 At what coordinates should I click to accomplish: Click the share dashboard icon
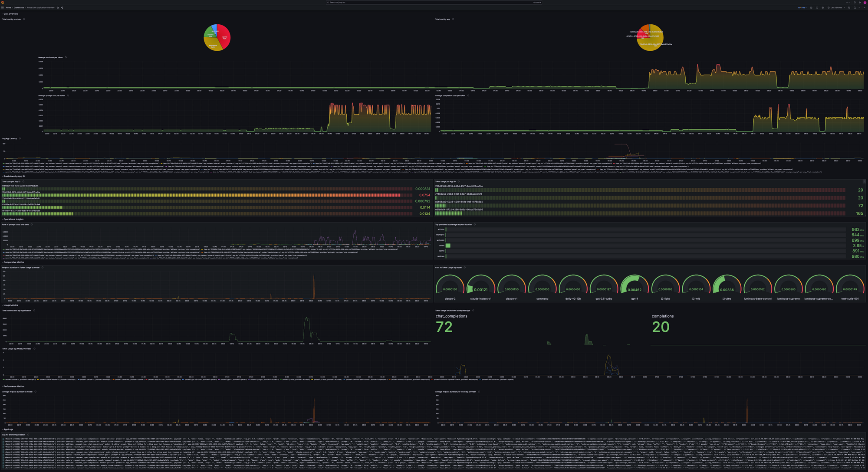pyautogui.click(x=62, y=8)
